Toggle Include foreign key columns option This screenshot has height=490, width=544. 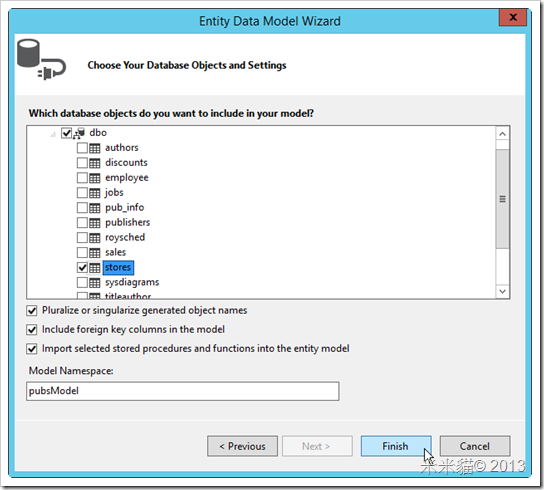[x=32, y=330]
